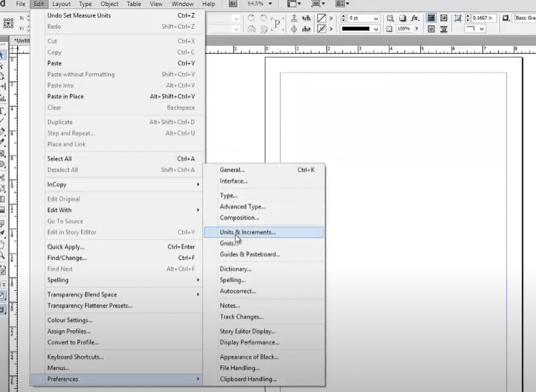The image size is (536, 392).
Task: Open Clipboard Handling preferences
Action: pos(264,379)
